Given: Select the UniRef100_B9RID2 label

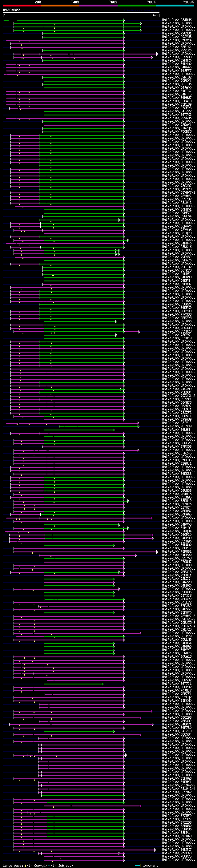Looking at the screenshot, I should [x=177, y=78].
